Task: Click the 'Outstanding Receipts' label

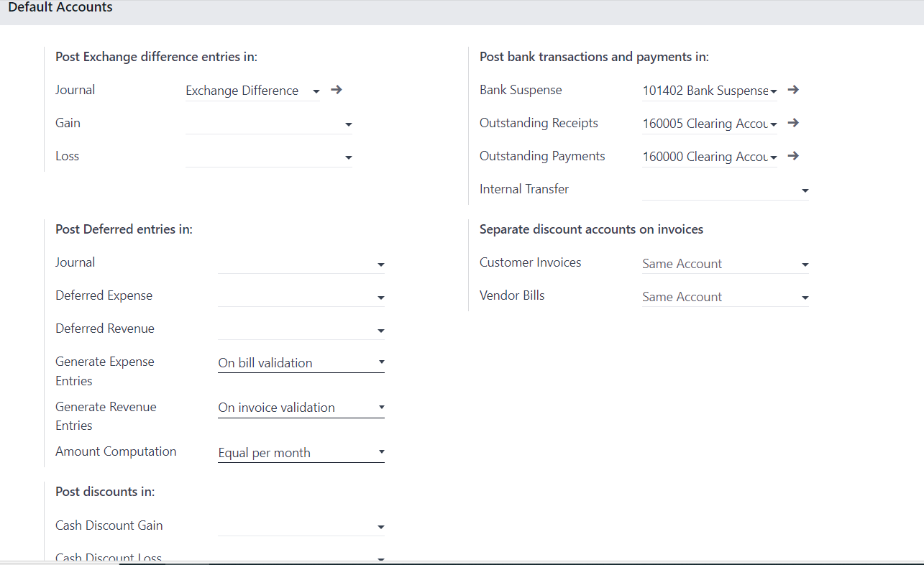Action: 539,123
